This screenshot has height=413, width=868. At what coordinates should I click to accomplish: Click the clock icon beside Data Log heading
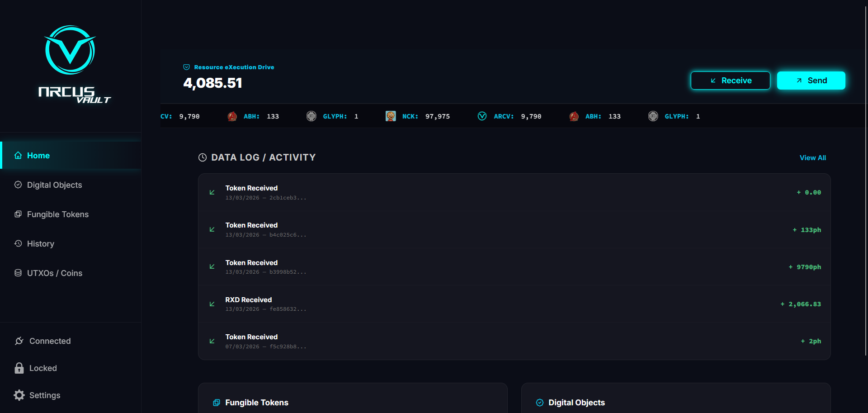pyautogui.click(x=203, y=157)
